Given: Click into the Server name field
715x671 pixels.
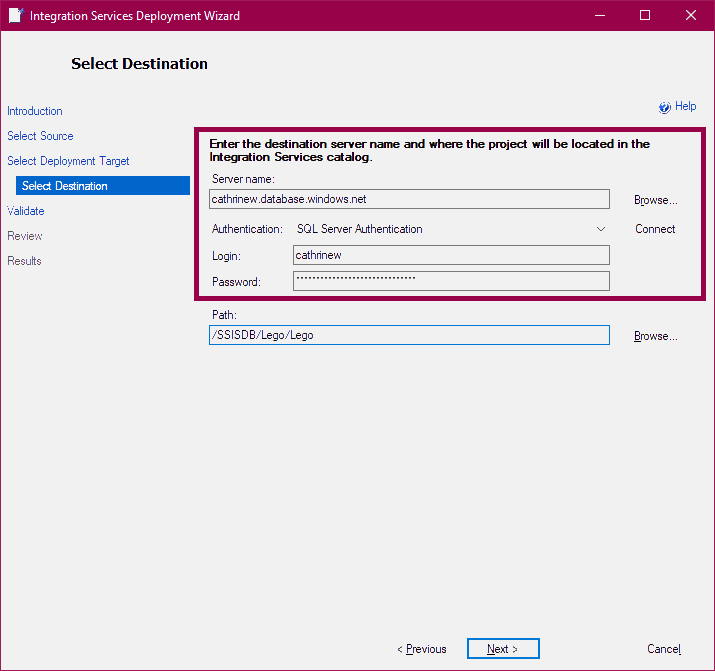Looking at the screenshot, I should pyautogui.click(x=408, y=199).
